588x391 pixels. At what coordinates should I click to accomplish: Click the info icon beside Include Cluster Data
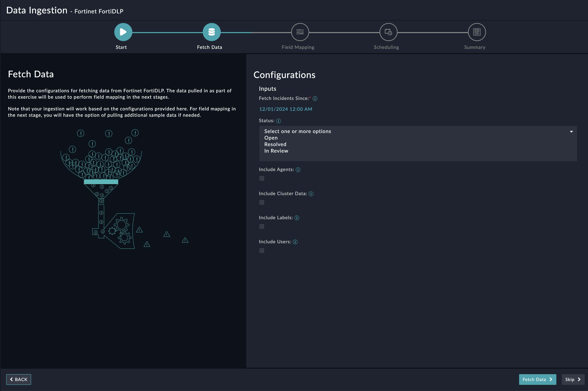pos(311,193)
